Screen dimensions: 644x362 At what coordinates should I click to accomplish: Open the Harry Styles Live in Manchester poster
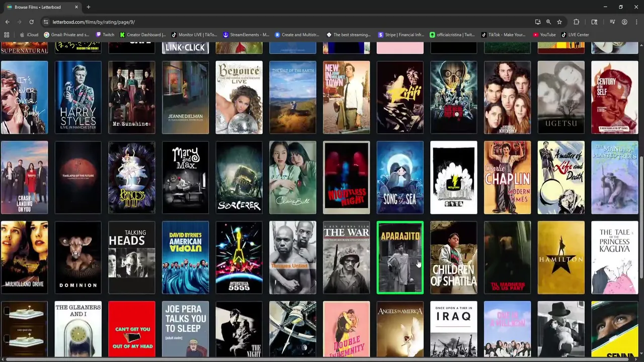click(78, 98)
